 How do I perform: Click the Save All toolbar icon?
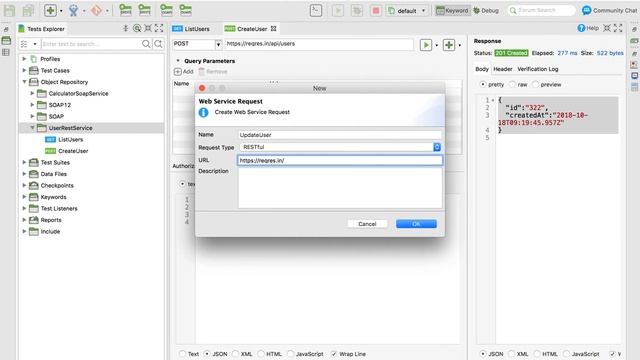pyautogui.click(x=28, y=11)
